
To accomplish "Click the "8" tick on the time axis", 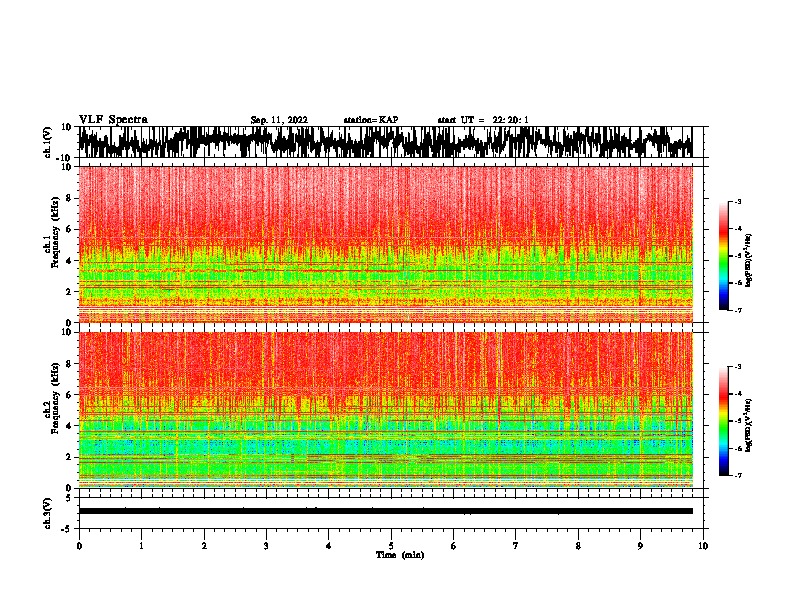I will (578, 546).
